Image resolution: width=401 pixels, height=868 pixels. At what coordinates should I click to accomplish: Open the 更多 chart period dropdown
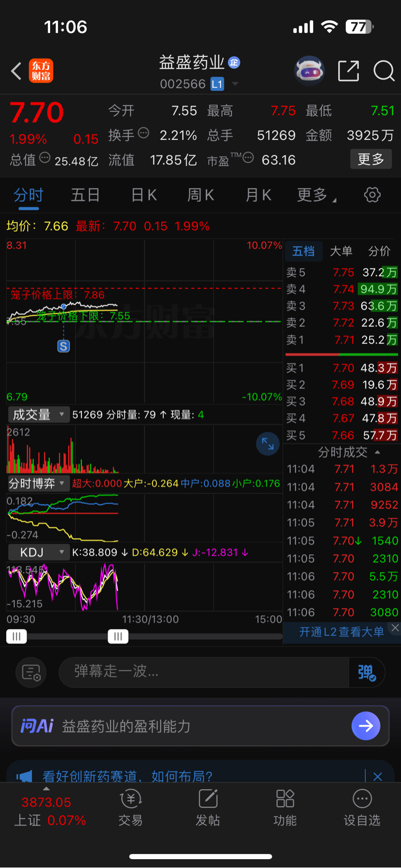pos(317,195)
